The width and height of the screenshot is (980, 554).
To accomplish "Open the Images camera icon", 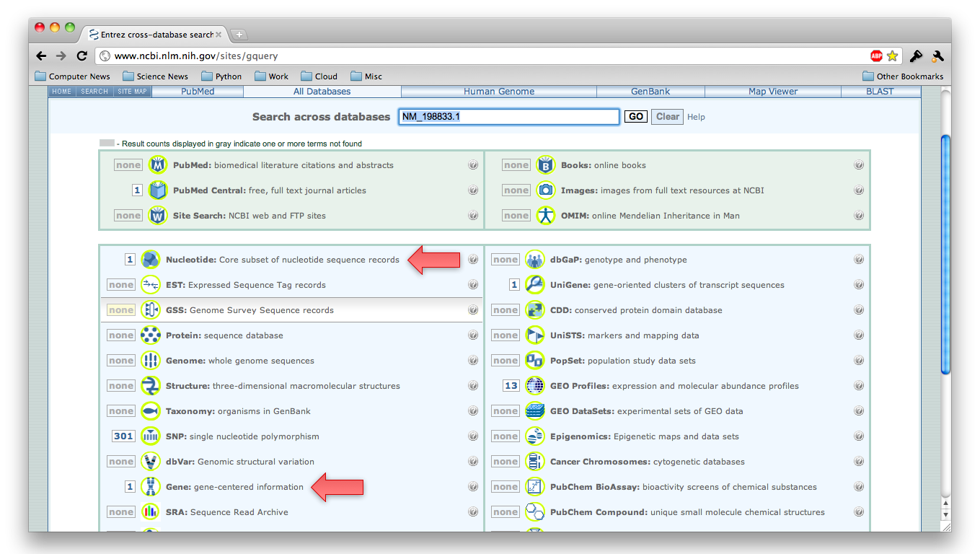I will click(546, 190).
